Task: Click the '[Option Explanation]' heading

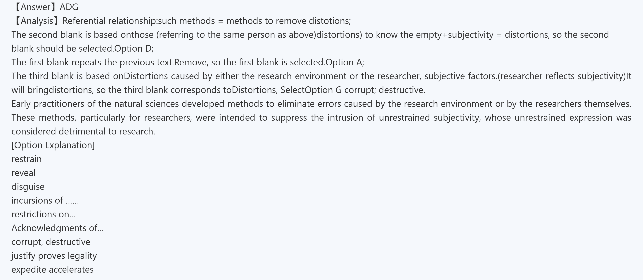Action: (x=53, y=145)
